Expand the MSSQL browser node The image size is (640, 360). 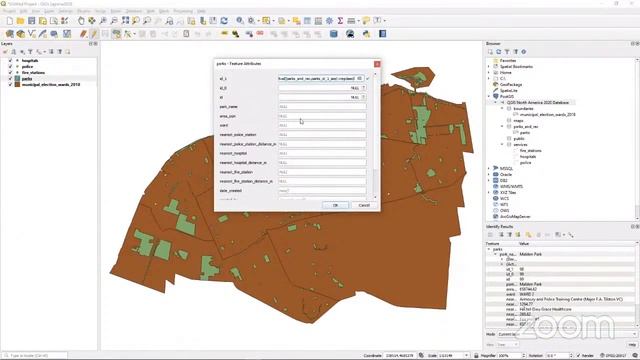(x=489, y=168)
